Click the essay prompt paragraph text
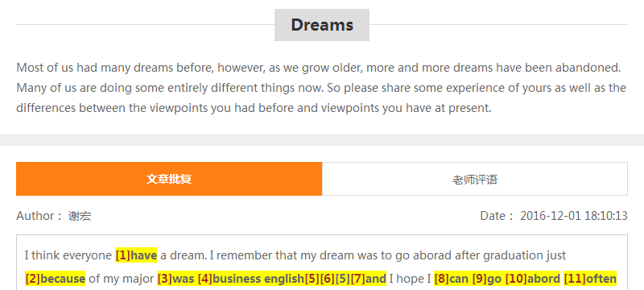644x290 pixels. coord(321,88)
